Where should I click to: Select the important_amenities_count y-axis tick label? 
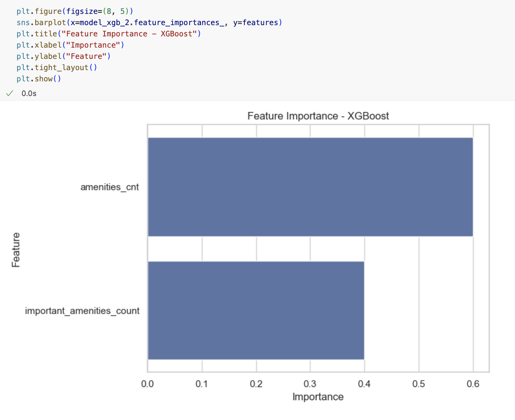click(x=82, y=311)
